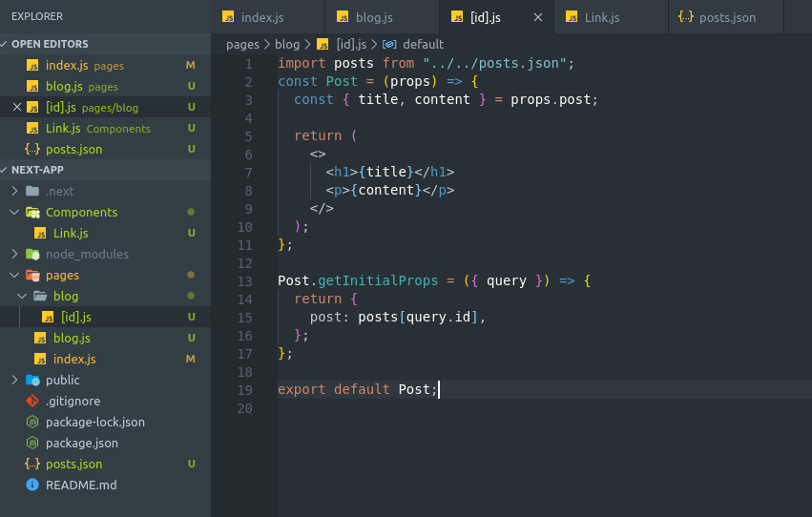Click posts.json braces icon in Open Editors

pyautogui.click(x=32, y=149)
